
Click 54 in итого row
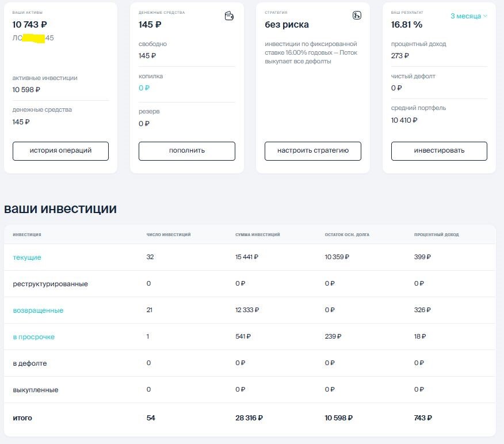(151, 418)
